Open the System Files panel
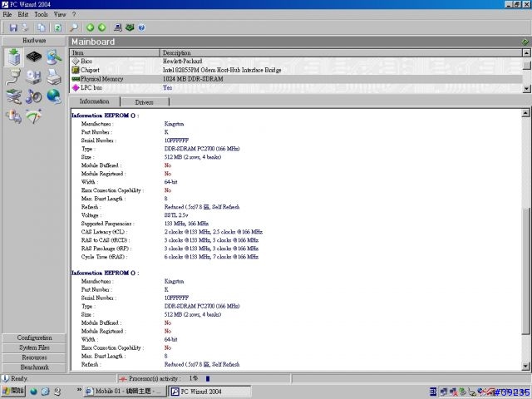 tap(34, 347)
